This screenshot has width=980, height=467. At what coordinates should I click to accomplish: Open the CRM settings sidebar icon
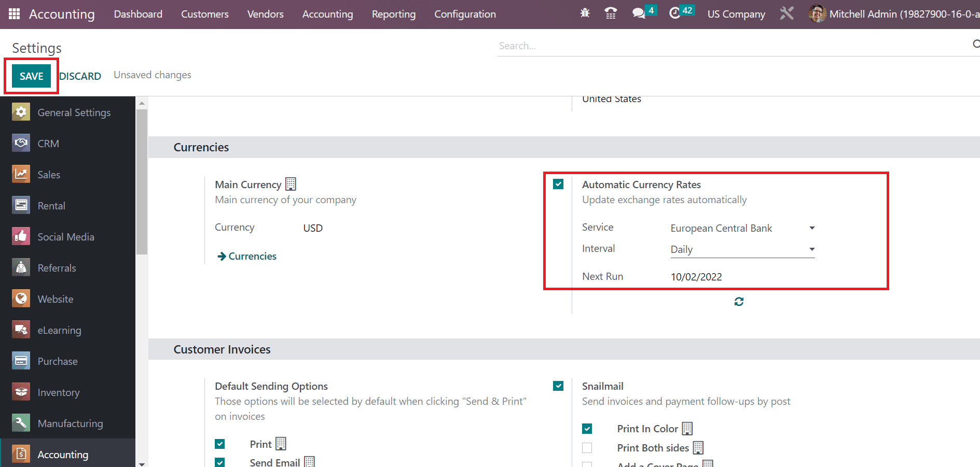coord(21,144)
